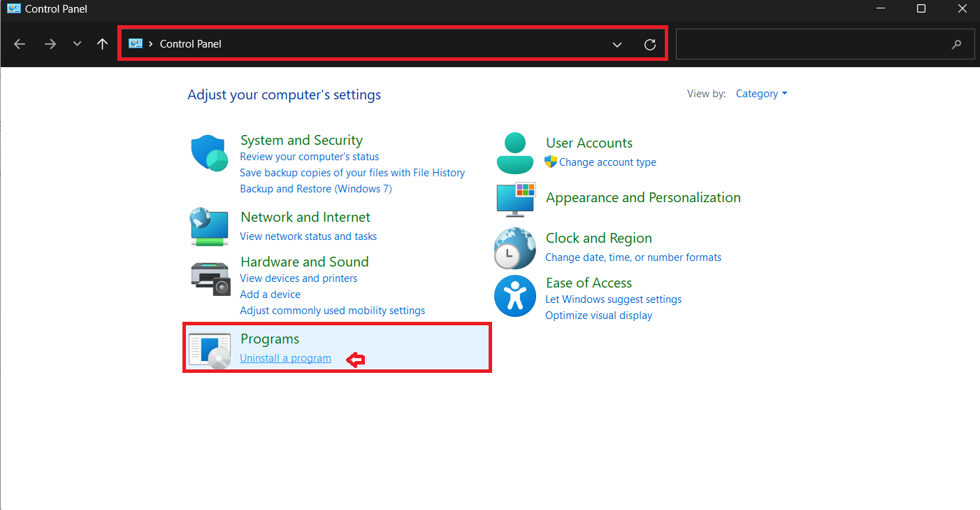Viewport: 980px width, 510px height.
Task: Open User Accounts heading
Action: [589, 143]
